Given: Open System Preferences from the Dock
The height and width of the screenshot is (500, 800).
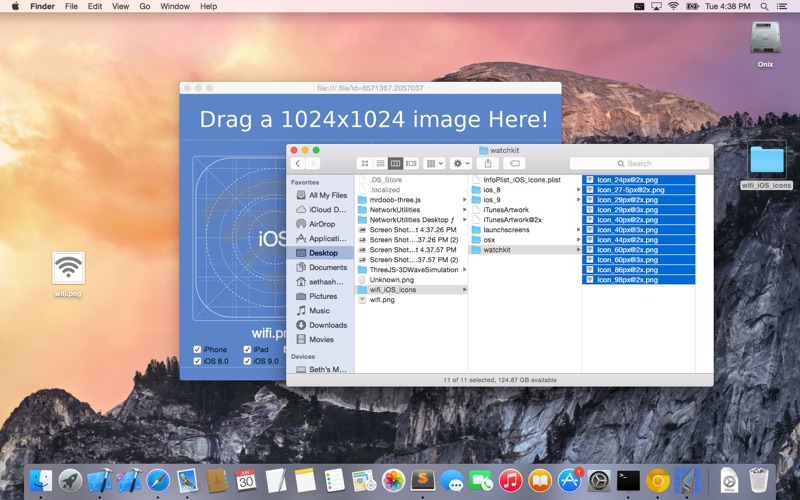Looking at the screenshot, I should pyautogui.click(x=599, y=481).
